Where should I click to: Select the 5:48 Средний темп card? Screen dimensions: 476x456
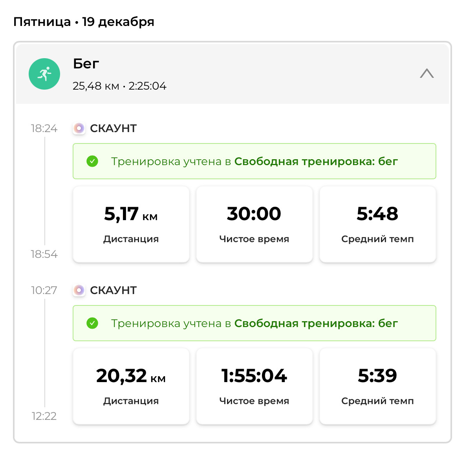click(378, 224)
